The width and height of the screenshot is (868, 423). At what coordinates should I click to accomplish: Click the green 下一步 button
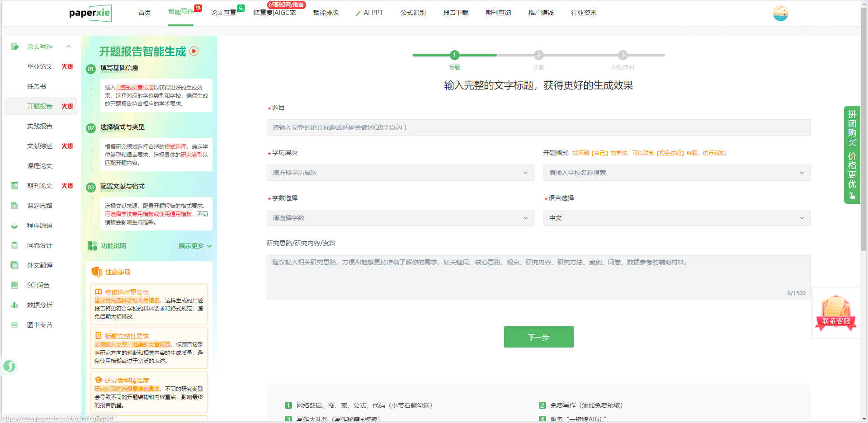click(x=538, y=337)
